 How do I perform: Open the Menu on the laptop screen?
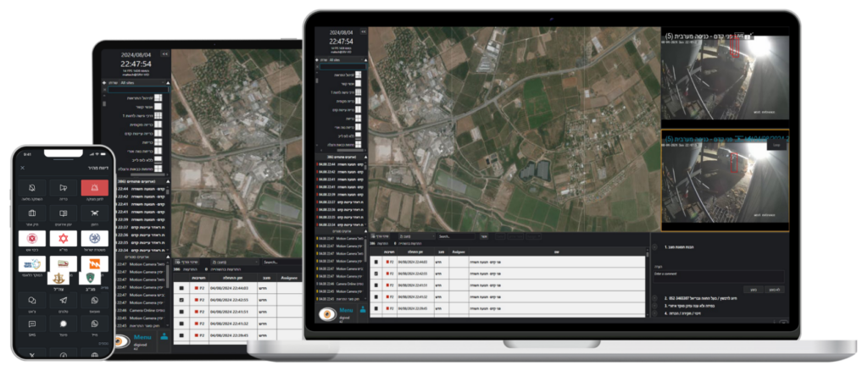point(346,311)
